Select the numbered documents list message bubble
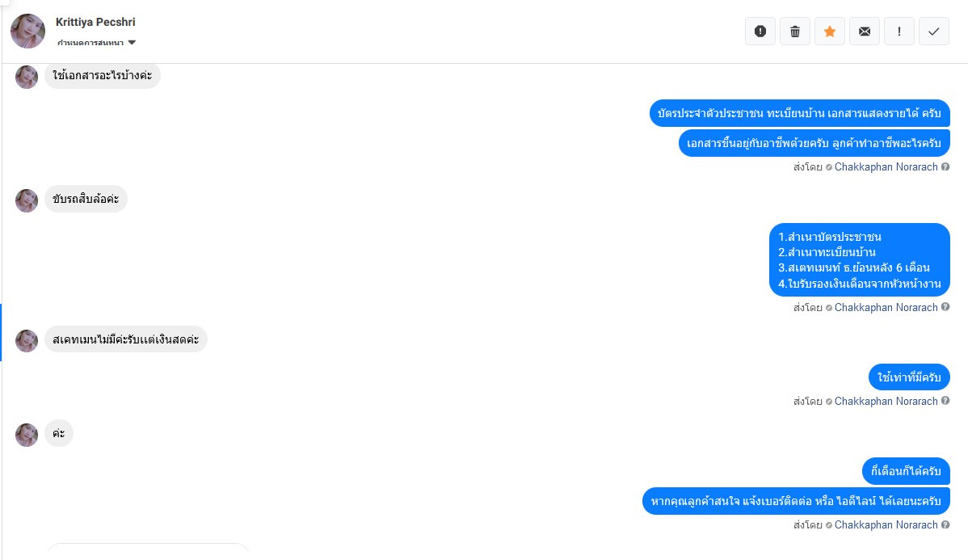The width and height of the screenshot is (968, 560). tap(860, 260)
